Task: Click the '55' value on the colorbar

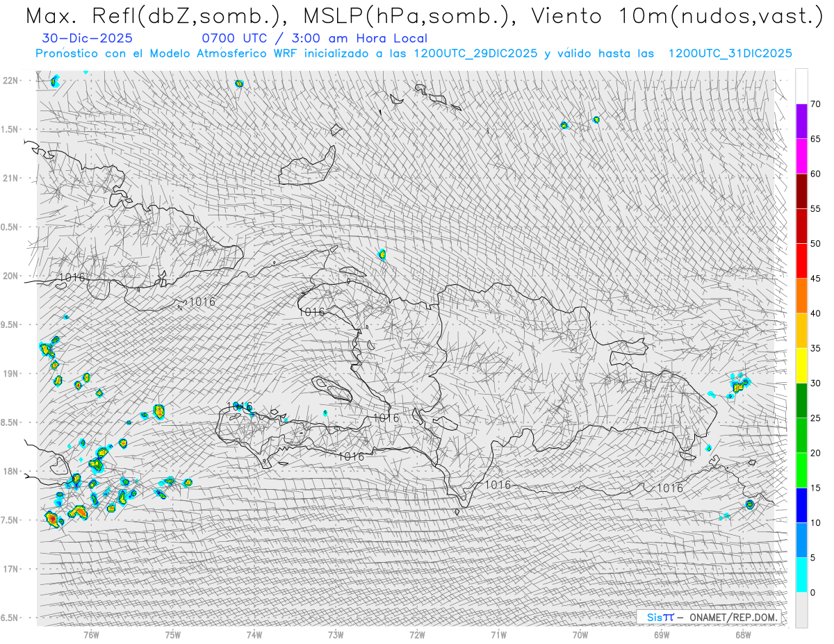Action: 815,208
